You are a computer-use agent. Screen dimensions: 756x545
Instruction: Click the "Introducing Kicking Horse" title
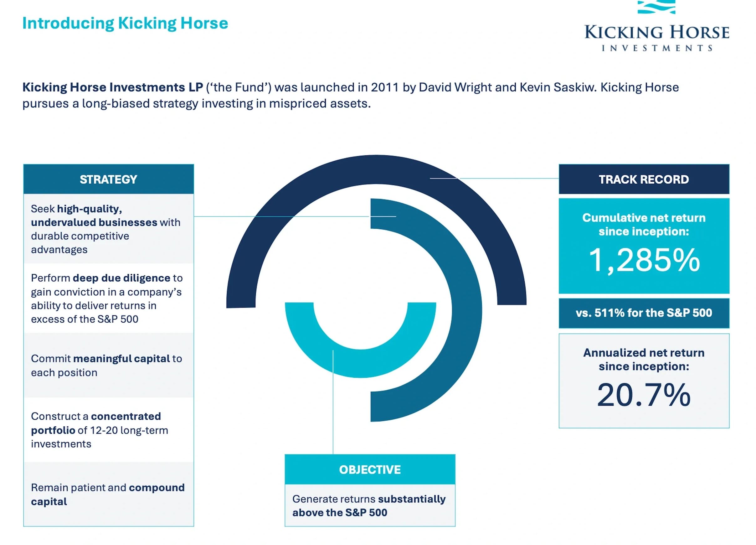(125, 23)
